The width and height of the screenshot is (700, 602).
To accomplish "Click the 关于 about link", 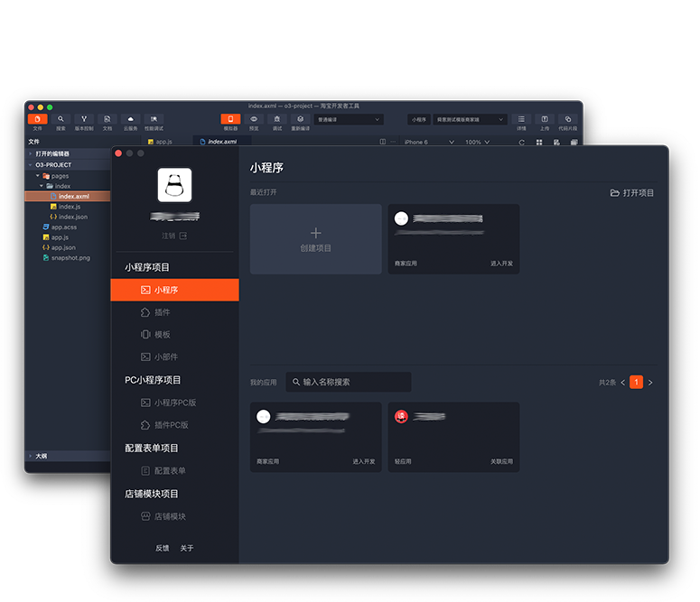I will click(x=187, y=548).
